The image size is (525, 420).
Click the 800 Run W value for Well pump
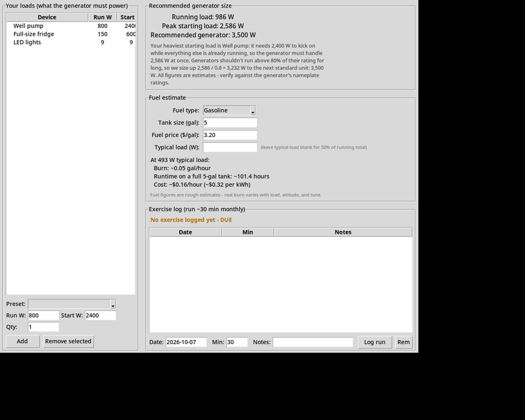pyautogui.click(x=103, y=26)
